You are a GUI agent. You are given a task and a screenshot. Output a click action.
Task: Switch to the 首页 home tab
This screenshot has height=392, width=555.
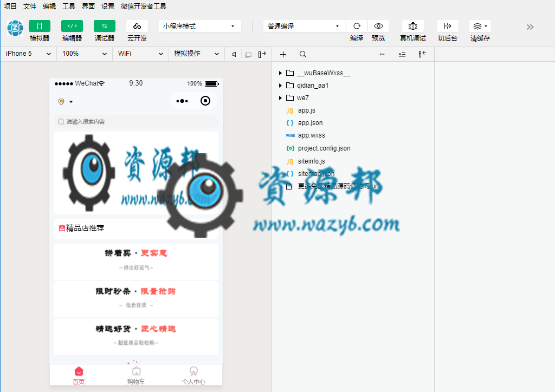click(79, 375)
